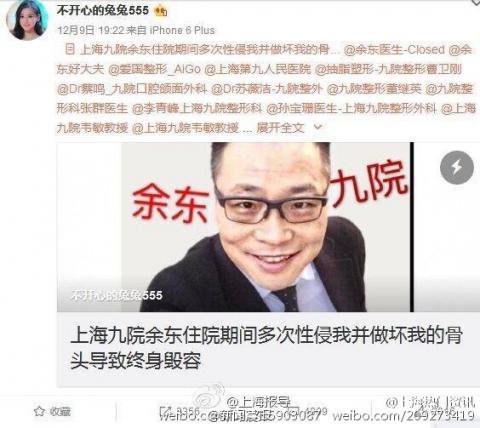Open the poster's profile avatar
The width and height of the screenshot is (480, 428).
(x=27, y=20)
